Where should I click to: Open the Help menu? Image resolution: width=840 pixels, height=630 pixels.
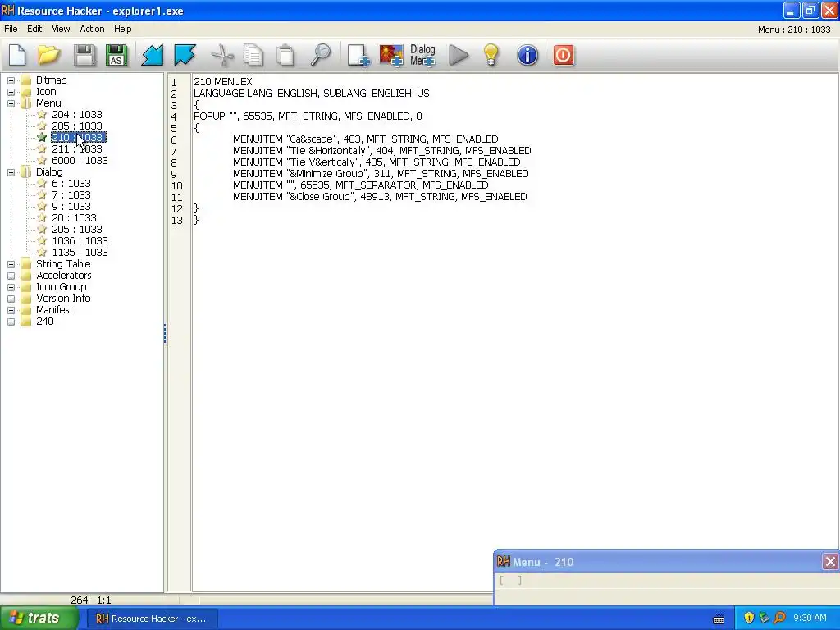(123, 29)
